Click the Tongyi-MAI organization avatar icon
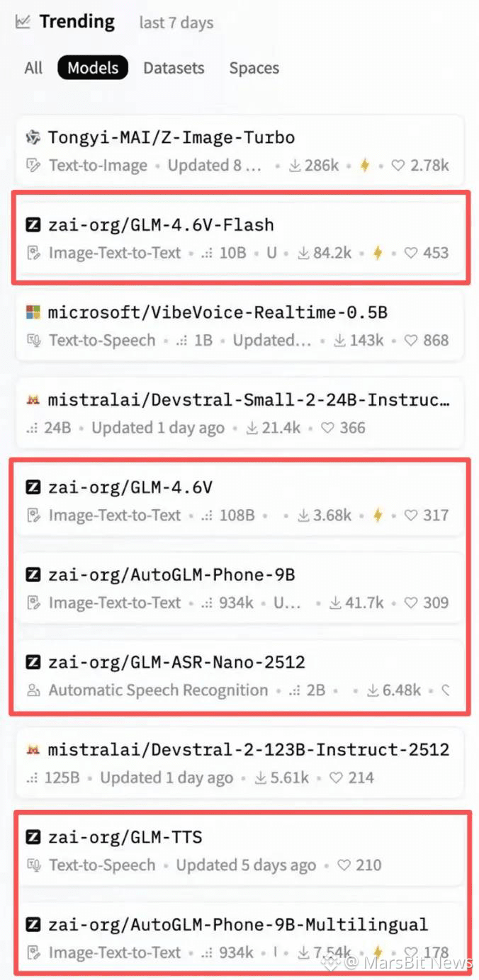479x980 pixels. click(x=33, y=137)
